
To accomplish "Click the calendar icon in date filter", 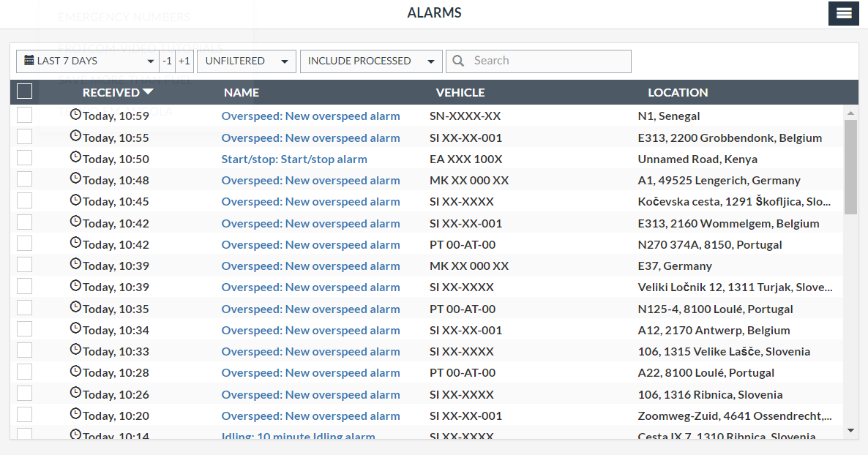I will [x=29, y=61].
